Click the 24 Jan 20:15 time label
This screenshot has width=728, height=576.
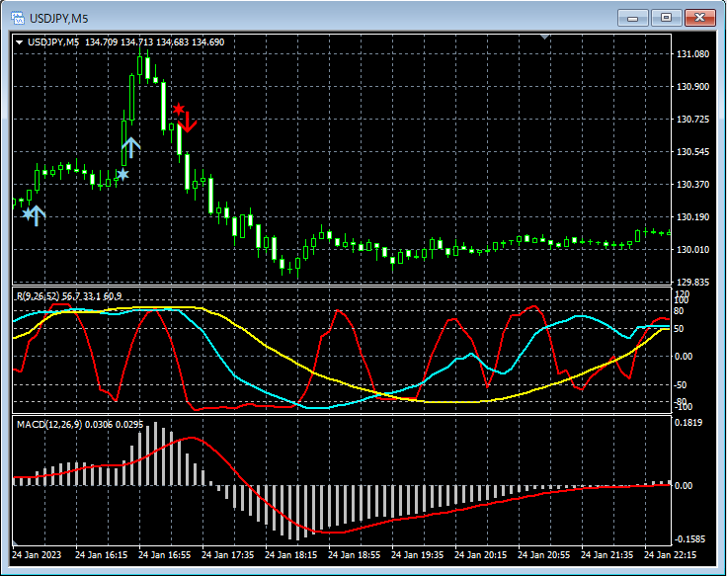click(480, 555)
